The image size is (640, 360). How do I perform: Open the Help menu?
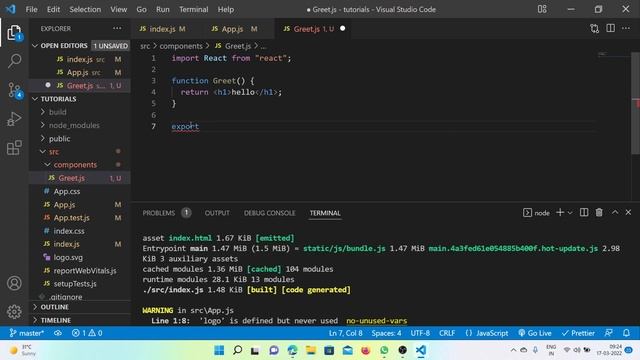click(226, 9)
